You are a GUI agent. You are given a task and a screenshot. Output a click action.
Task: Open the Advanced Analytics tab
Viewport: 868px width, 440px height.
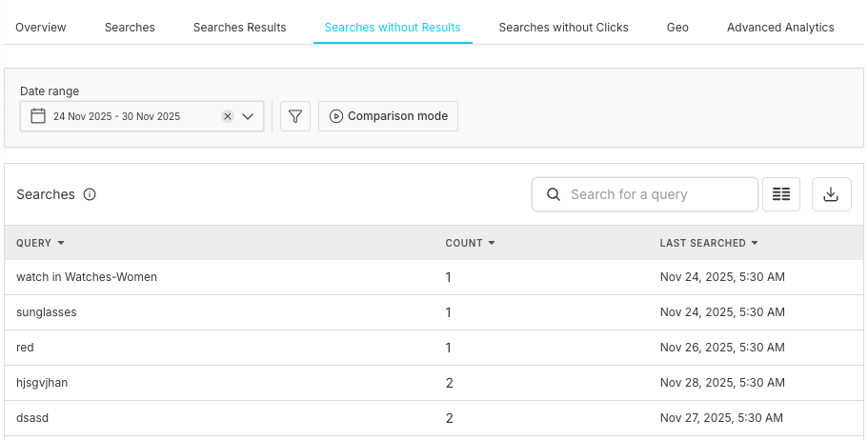click(780, 28)
